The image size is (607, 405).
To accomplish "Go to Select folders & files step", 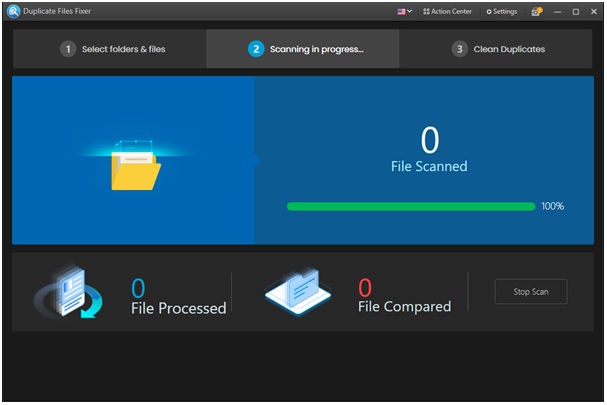I will tap(110, 49).
